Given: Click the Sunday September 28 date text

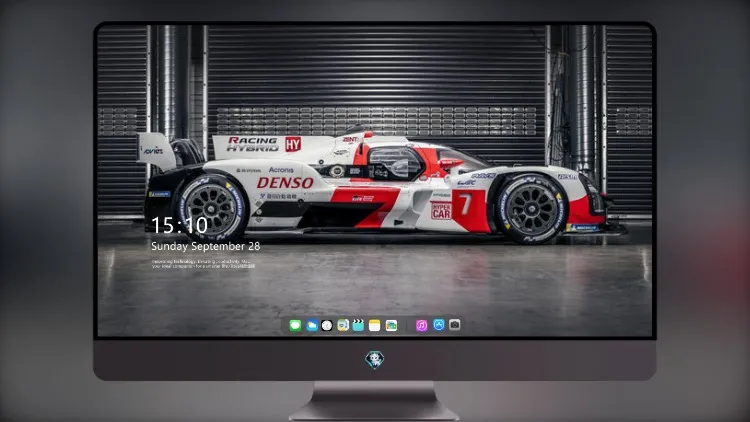Looking at the screenshot, I should (206, 246).
